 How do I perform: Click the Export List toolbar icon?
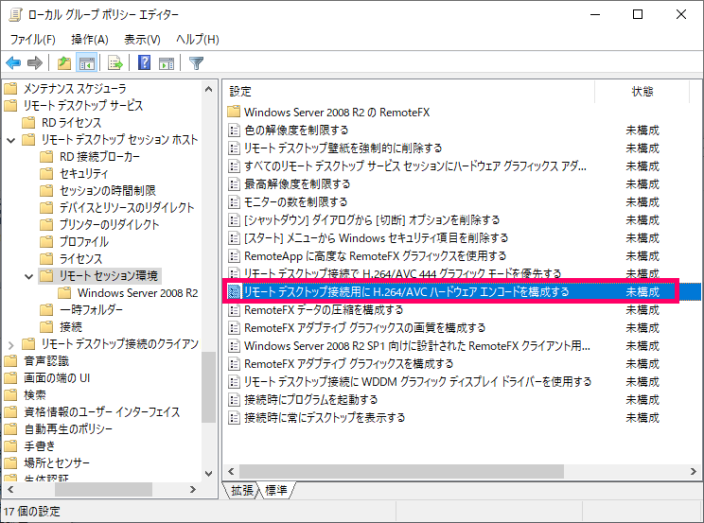(x=115, y=63)
